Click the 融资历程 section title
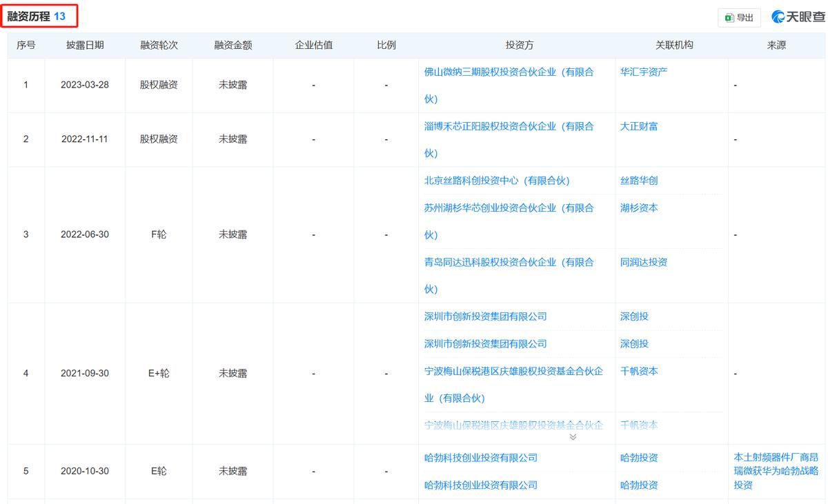 coord(29,16)
